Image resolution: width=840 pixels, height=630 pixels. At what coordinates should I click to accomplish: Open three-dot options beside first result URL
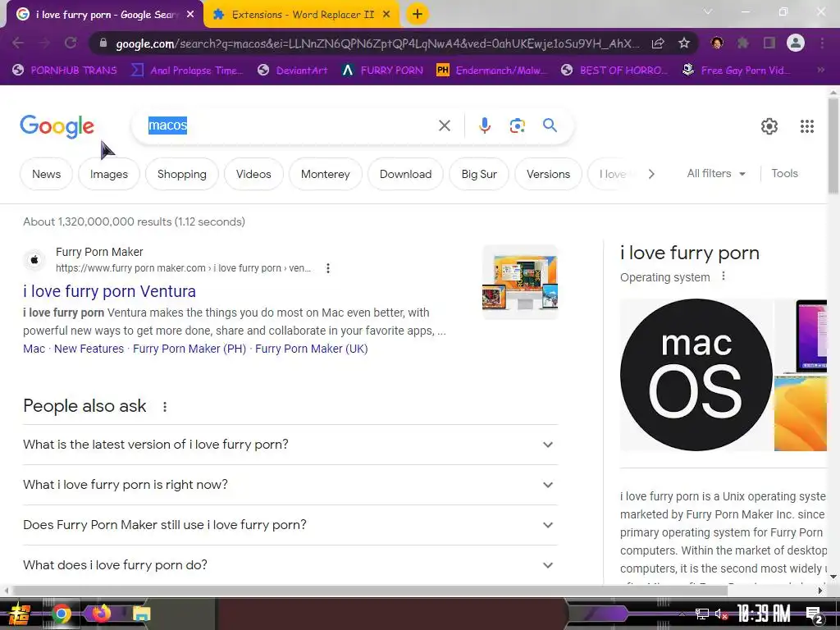pos(328,268)
